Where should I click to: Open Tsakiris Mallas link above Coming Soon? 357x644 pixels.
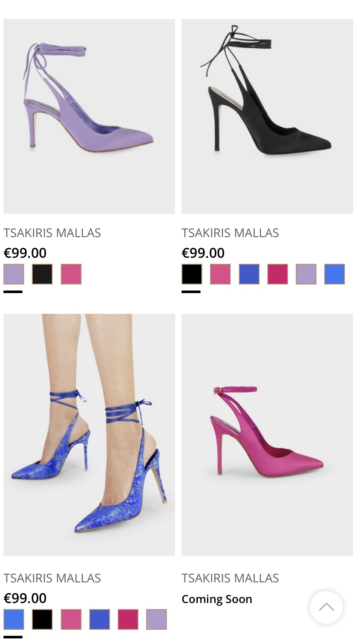coord(230,578)
